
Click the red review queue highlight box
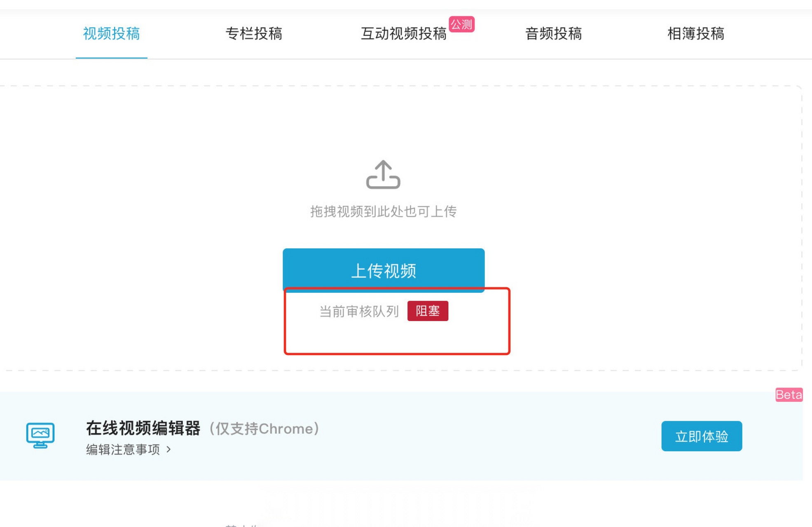pyautogui.click(x=397, y=322)
